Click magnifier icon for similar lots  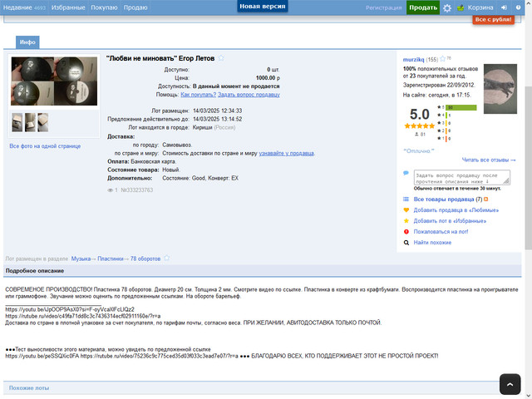pyautogui.click(x=406, y=243)
